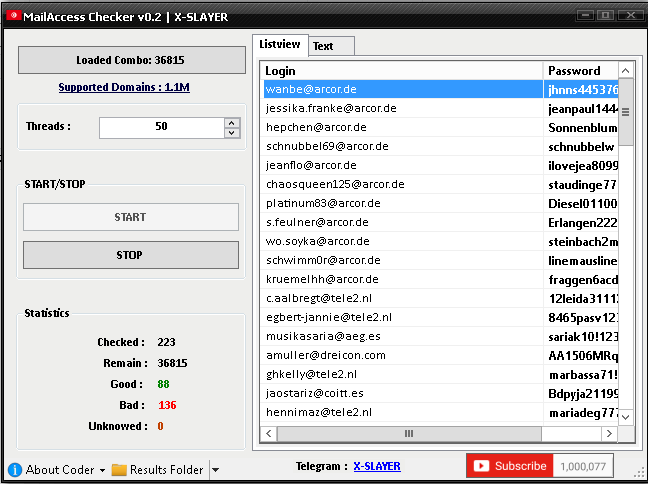Click inside the Threads number field
648x484 pixels.
pos(160,127)
